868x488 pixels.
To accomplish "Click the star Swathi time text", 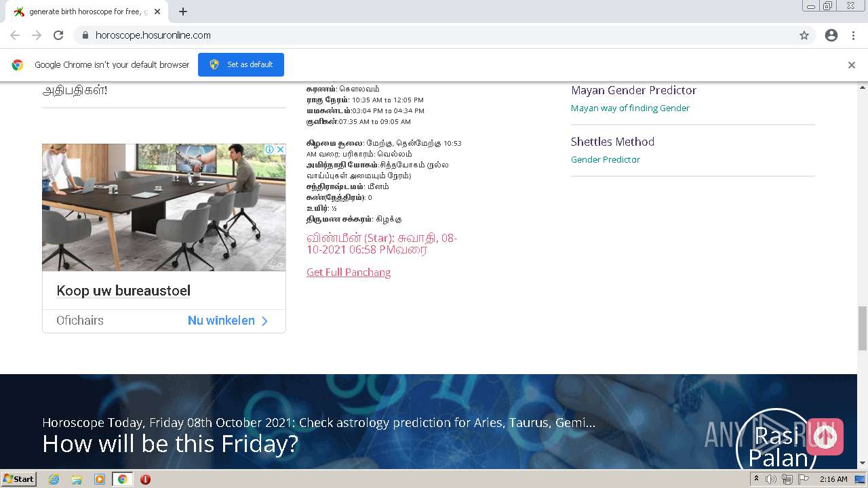I will 382,244.
